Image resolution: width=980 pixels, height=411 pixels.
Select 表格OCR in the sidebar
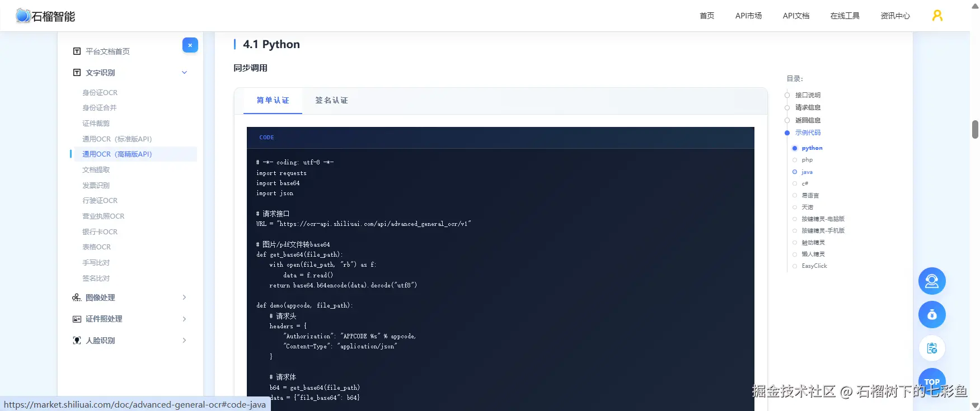pos(97,247)
